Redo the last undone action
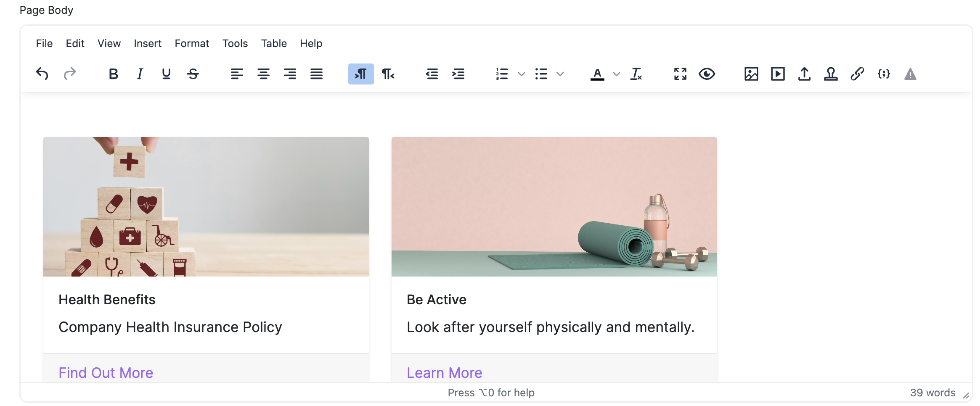 [x=70, y=74]
